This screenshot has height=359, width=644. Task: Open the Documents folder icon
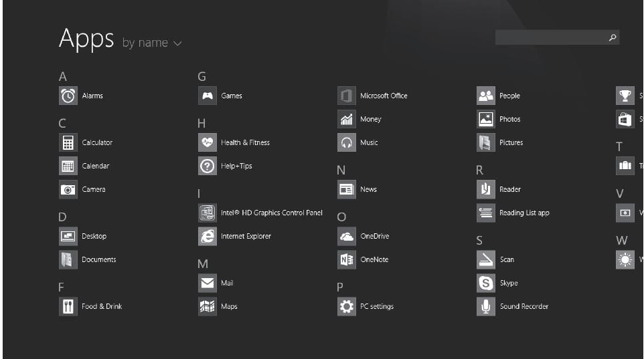click(x=68, y=259)
